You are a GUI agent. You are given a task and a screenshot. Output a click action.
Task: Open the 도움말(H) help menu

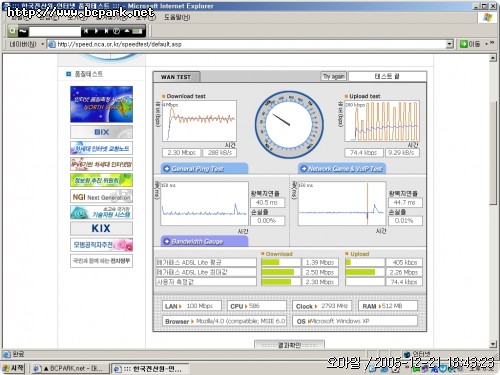(177, 17)
